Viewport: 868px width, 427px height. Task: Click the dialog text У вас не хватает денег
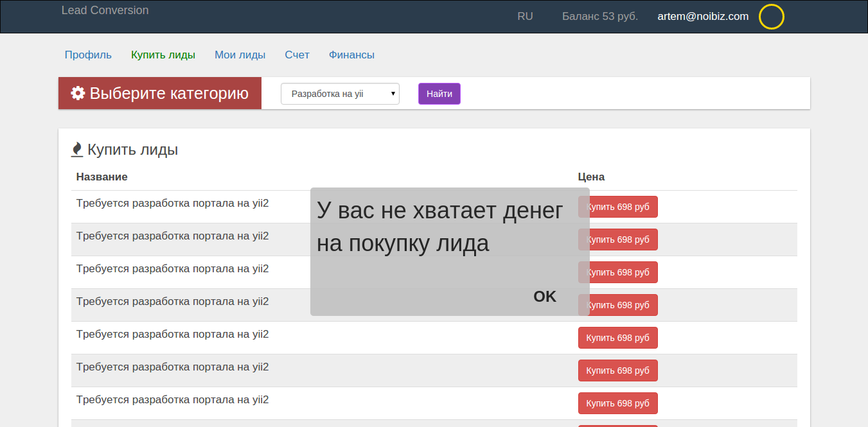tap(440, 210)
